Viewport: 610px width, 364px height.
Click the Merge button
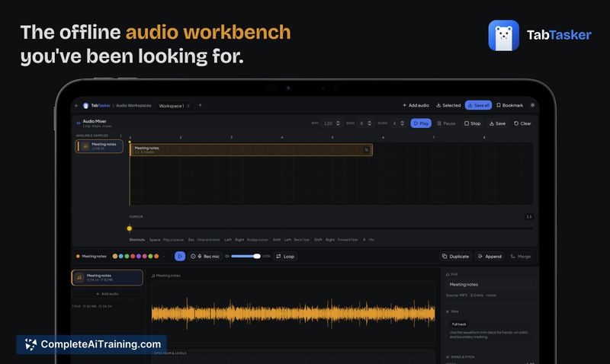pyautogui.click(x=521, y=257)
